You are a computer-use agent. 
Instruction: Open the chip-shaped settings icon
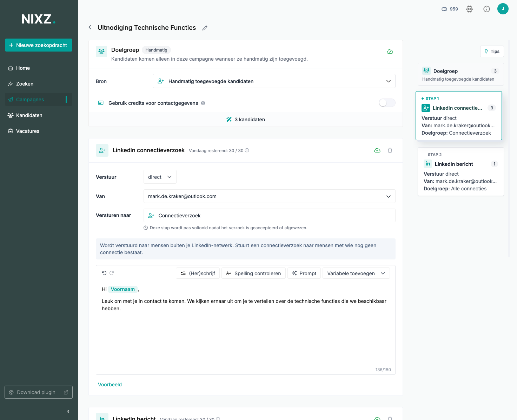pyautogui.click(x=469, y=9)
